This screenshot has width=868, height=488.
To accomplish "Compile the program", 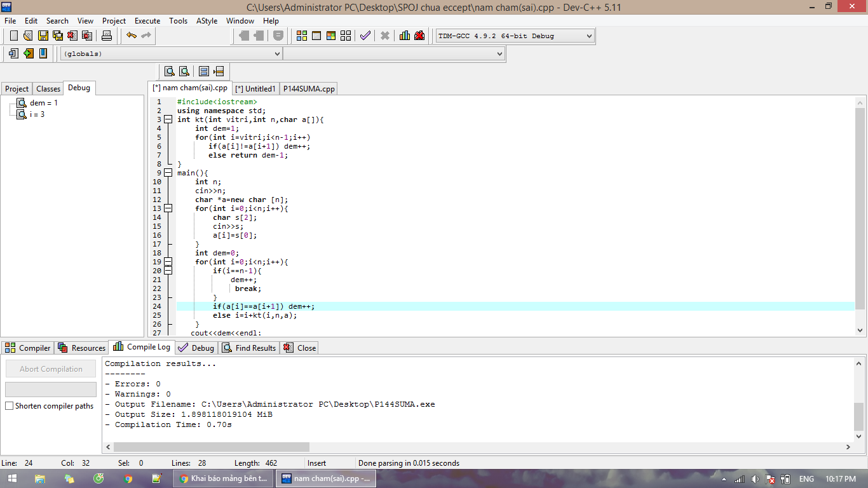I will (x=302, y=36).
